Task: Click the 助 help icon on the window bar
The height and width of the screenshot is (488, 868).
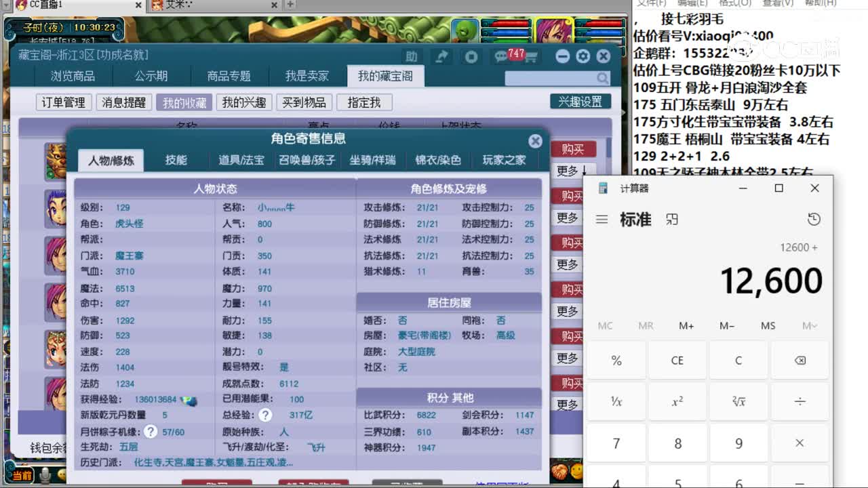Action: coord(412,56)
